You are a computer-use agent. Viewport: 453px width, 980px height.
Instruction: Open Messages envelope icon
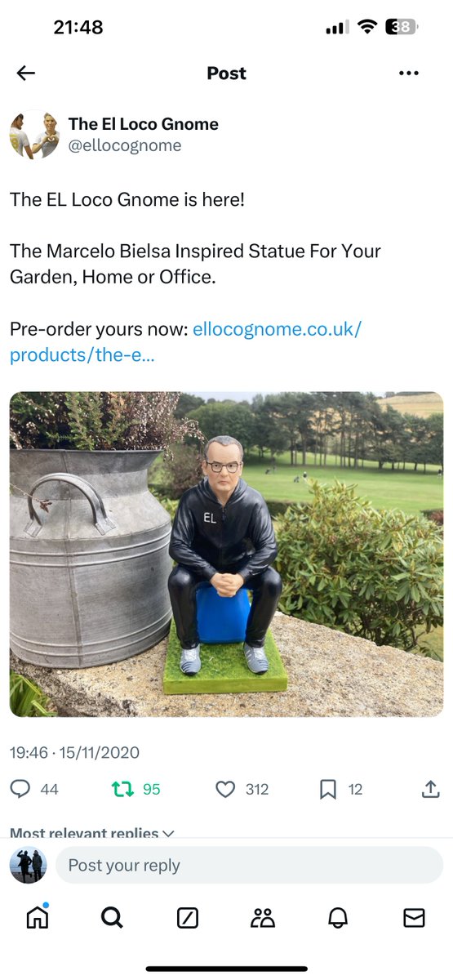[414, 918]
